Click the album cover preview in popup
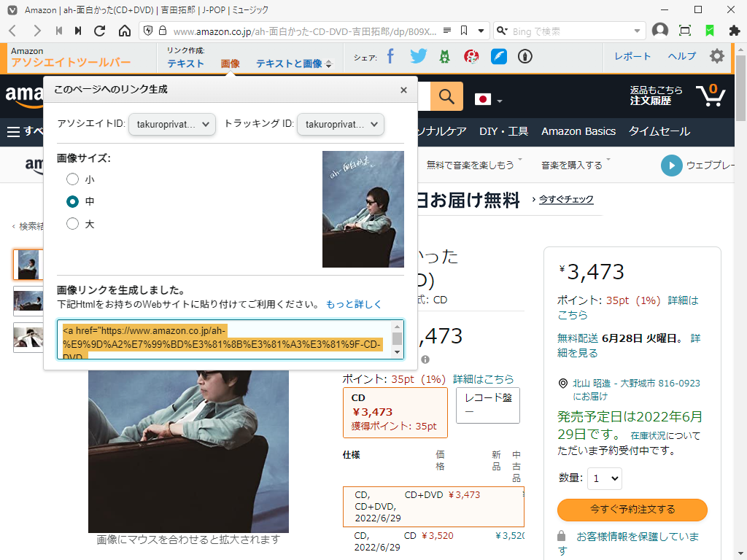The height and width of the screenshot is (560, 747). click(363, 209)
